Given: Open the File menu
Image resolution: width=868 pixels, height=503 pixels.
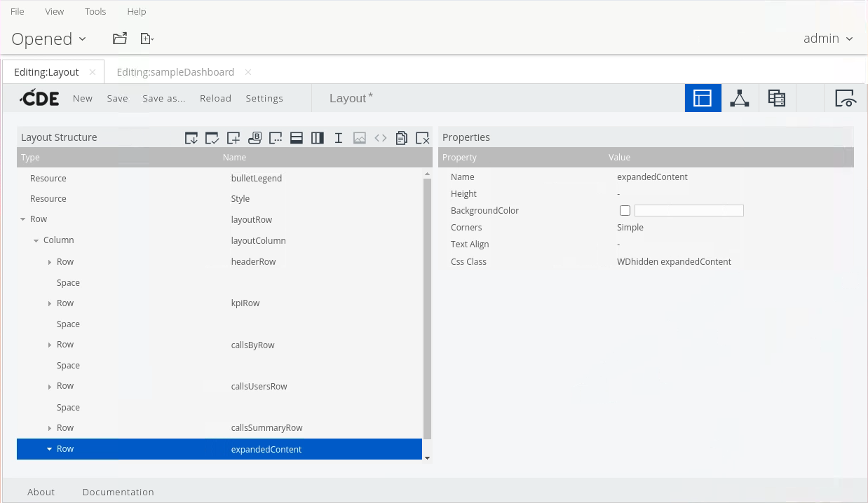Looking at the screenshot, I should (18, 11).
